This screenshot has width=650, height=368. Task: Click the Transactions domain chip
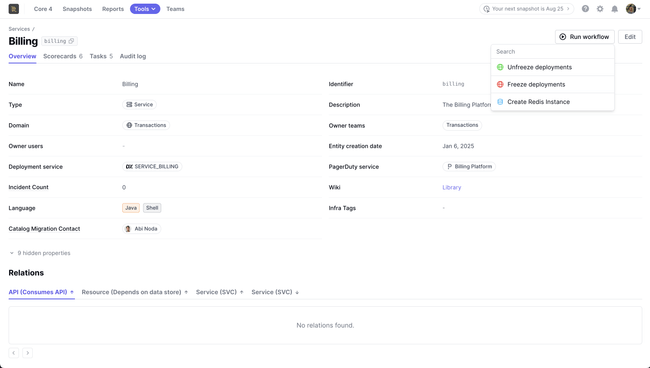tap(146, 125)
